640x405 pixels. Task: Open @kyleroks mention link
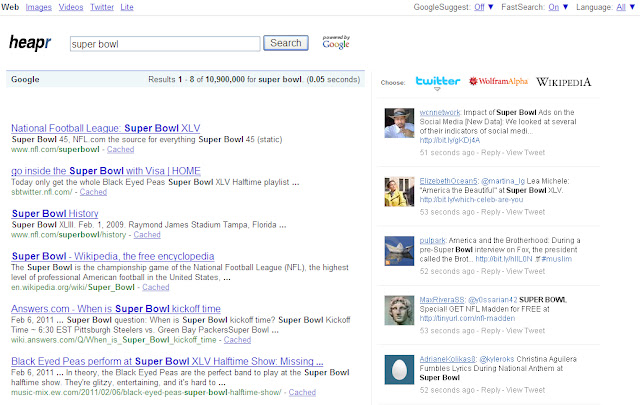[x=497, y=359]
